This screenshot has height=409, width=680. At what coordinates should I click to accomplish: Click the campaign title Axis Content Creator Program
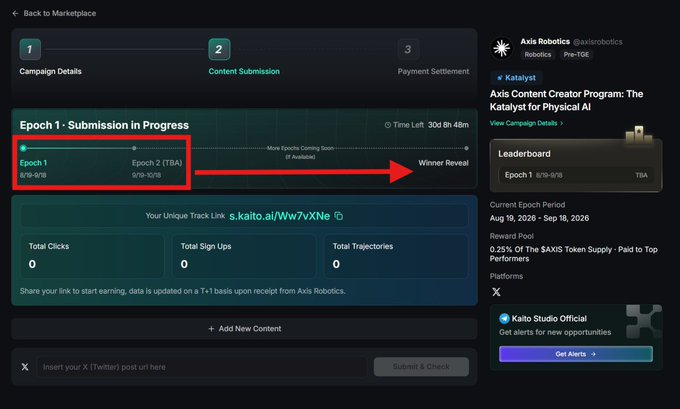566,100
